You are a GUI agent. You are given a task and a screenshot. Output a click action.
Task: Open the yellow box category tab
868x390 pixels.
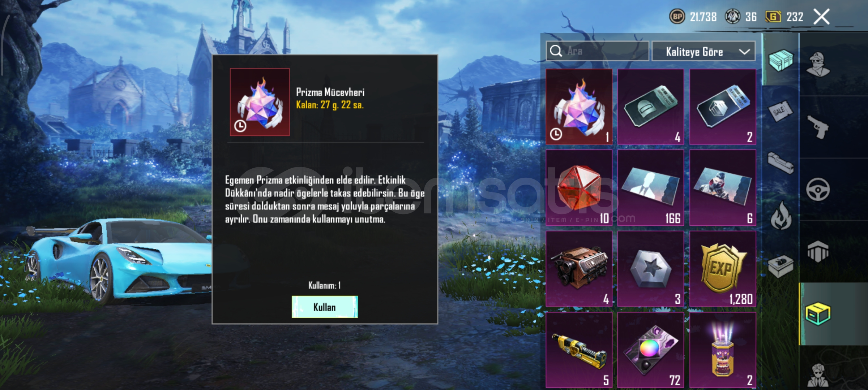click(x=818, y=314)
